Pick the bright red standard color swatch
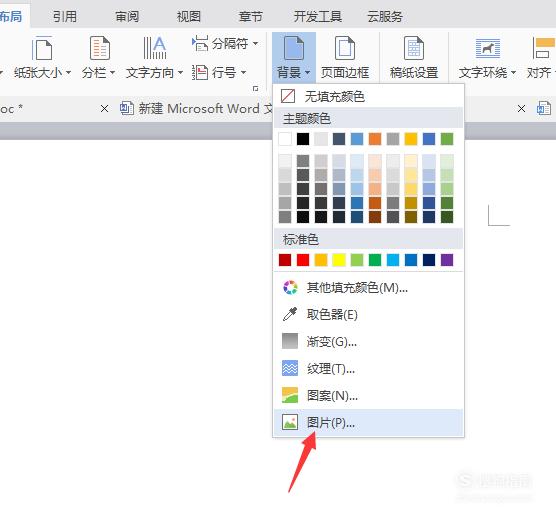 303,260
